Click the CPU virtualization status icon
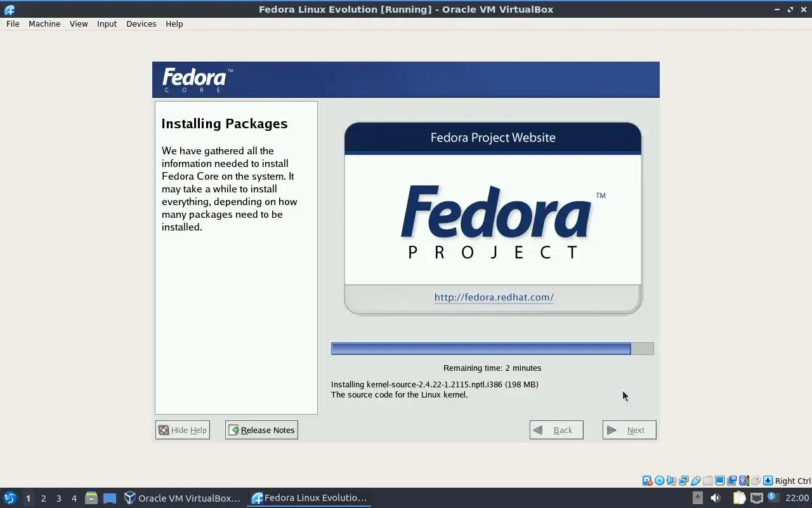Viewport: 812px width, 508px height. (744, 481)
